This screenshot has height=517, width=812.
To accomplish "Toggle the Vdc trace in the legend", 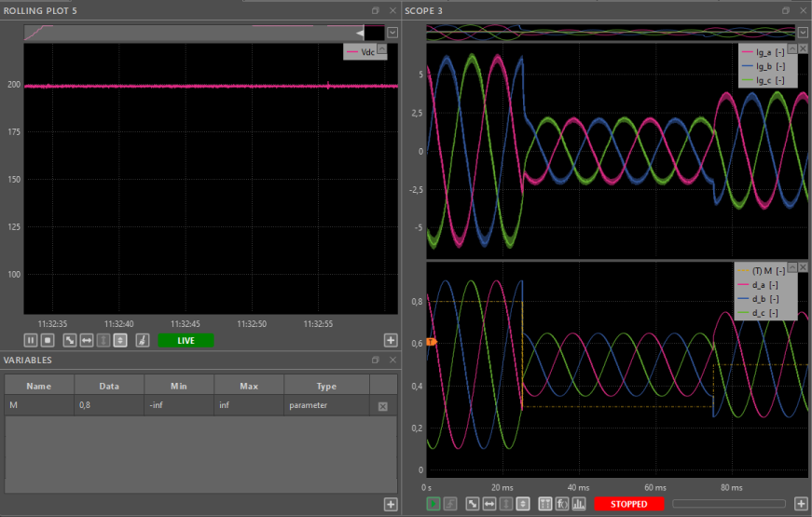I will coord(366,52).
